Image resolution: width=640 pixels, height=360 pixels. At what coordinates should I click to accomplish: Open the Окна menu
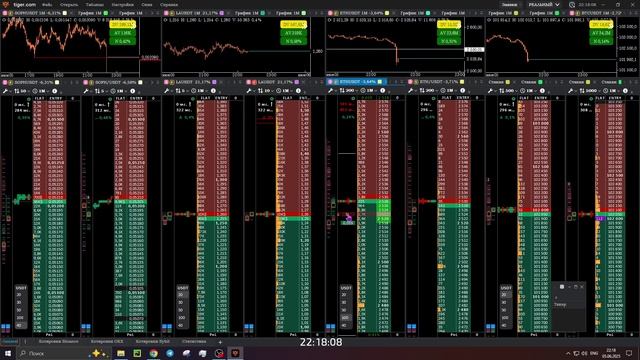point(147,4)
